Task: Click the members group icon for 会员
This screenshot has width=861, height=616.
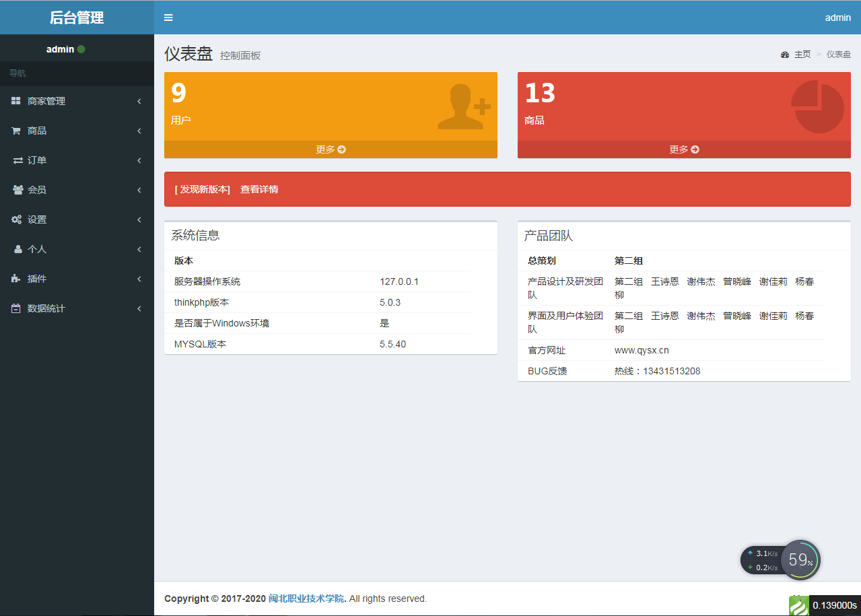Action: pos(18,190)
